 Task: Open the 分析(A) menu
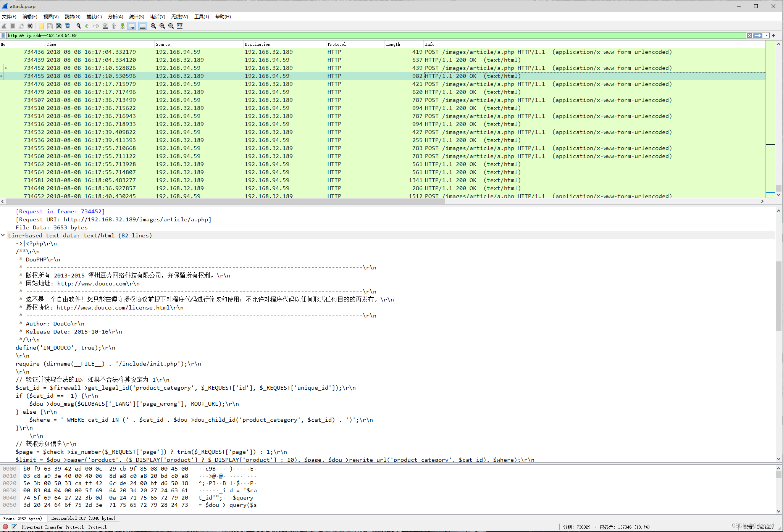click(x=115, y=17)
